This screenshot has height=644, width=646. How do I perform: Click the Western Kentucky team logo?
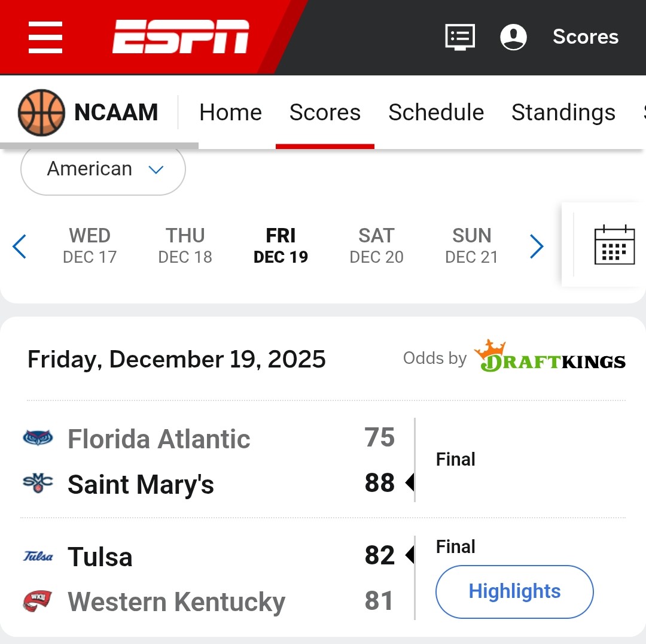pyautogui.click(x=38, y=601)
